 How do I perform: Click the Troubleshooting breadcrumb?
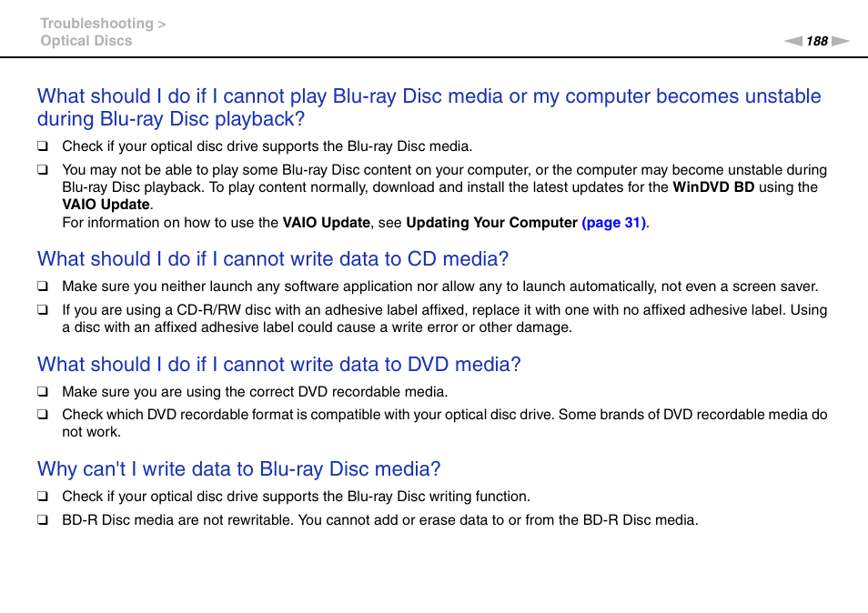tap(96, 24)
